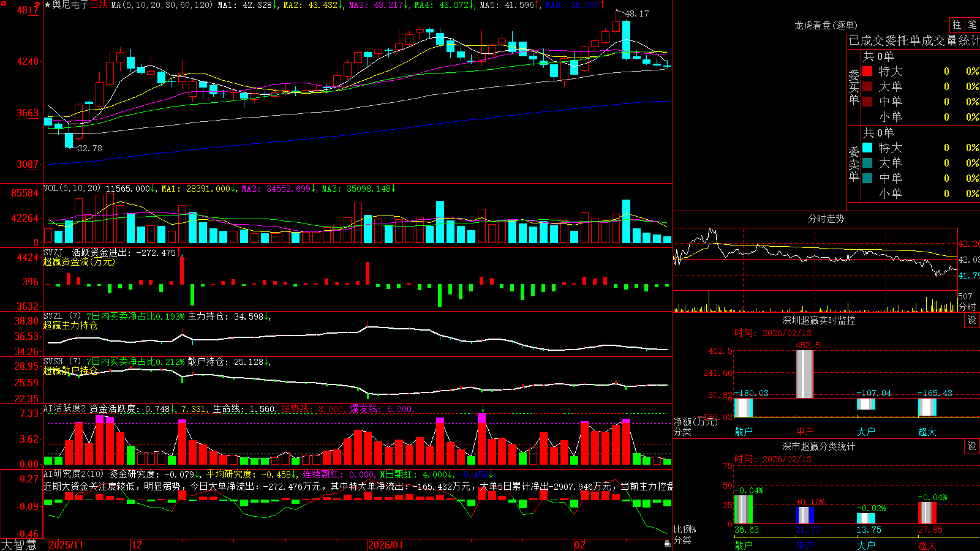This screenshot has height=551, width=980.
Task: Select the 2026/01 timeline marker
Action: tap(385, 545)
